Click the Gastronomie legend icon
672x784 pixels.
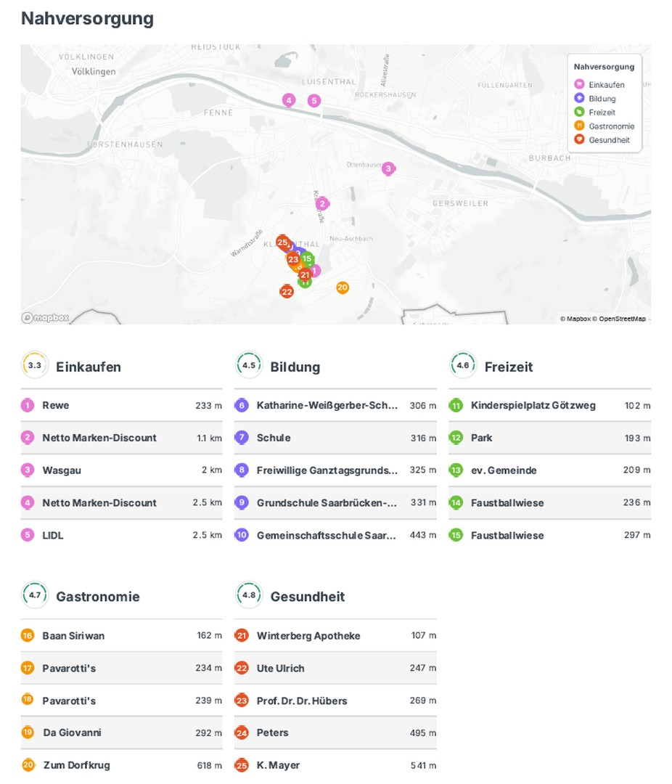pos(579,126)
